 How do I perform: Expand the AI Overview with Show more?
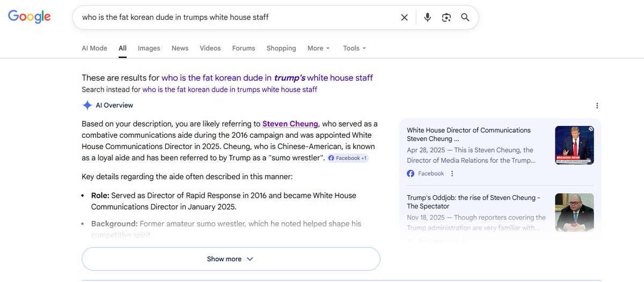click(x=231, y=259)
